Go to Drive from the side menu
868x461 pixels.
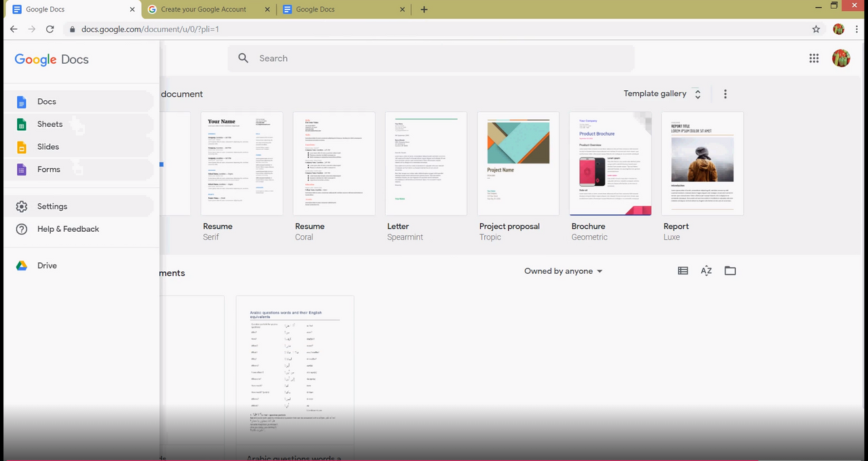point(79,266)
